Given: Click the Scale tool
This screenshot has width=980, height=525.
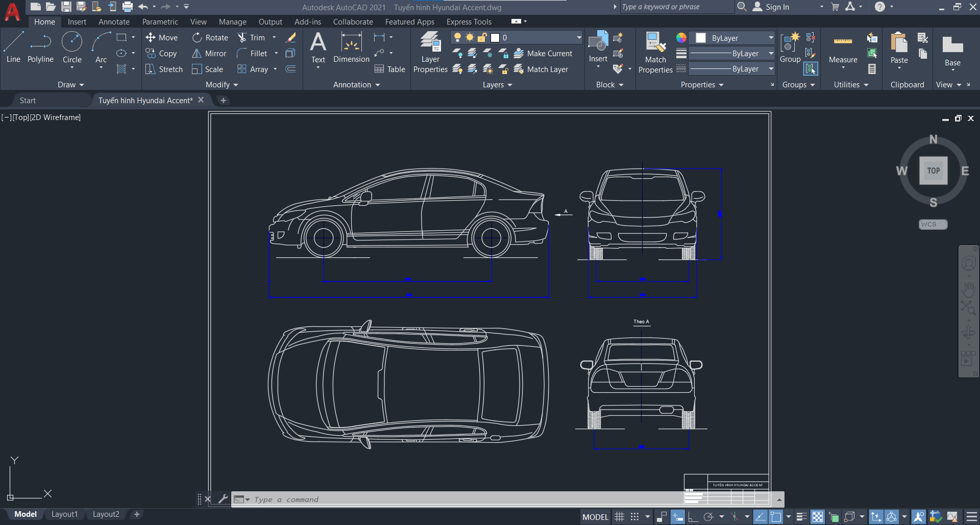Looking at the screenshot, I should [x=208, y=69].
